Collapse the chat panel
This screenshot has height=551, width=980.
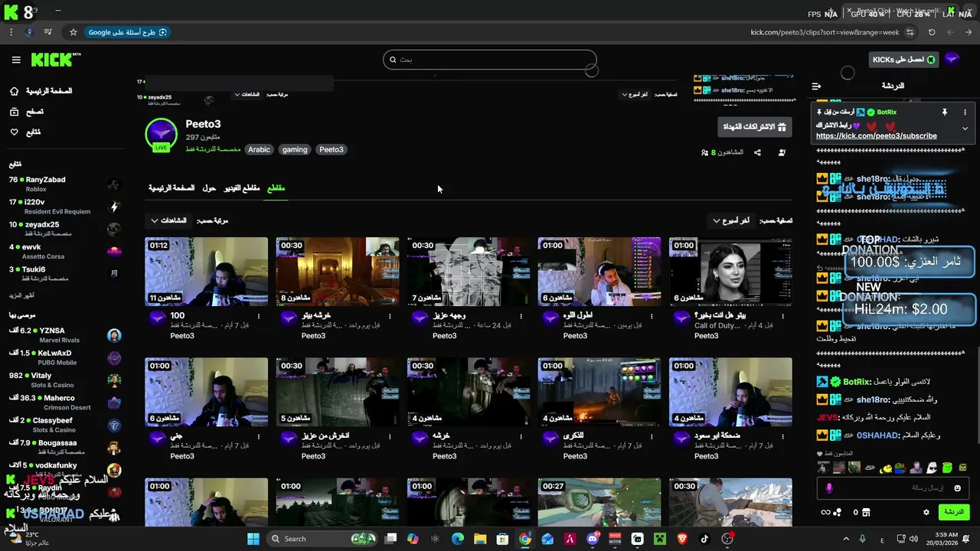(816, 86)
